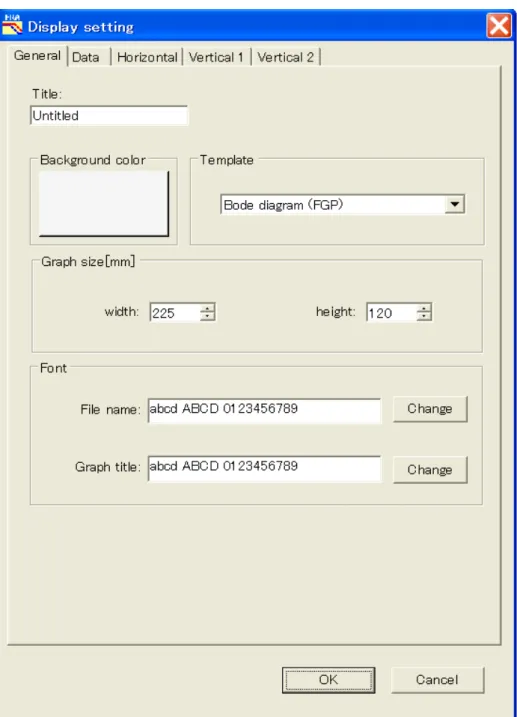The height and width of the screenshot is (717, 517).
Task: Cancel the Display setting dialog
Action: [x=437, y=680]
